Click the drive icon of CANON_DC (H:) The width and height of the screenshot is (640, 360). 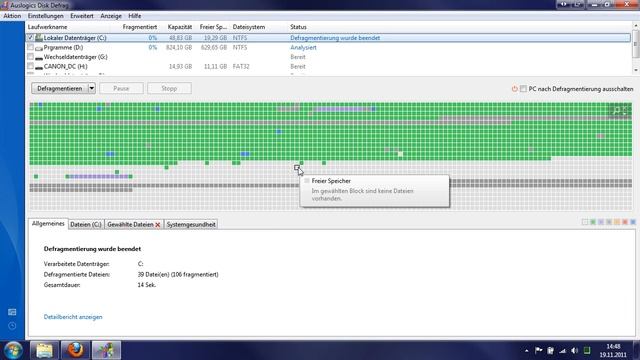39,67
